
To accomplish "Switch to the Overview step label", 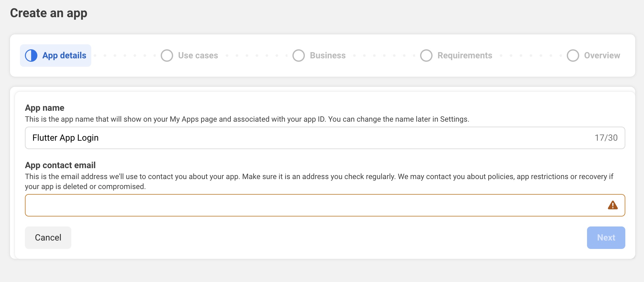I will point(602,56).
